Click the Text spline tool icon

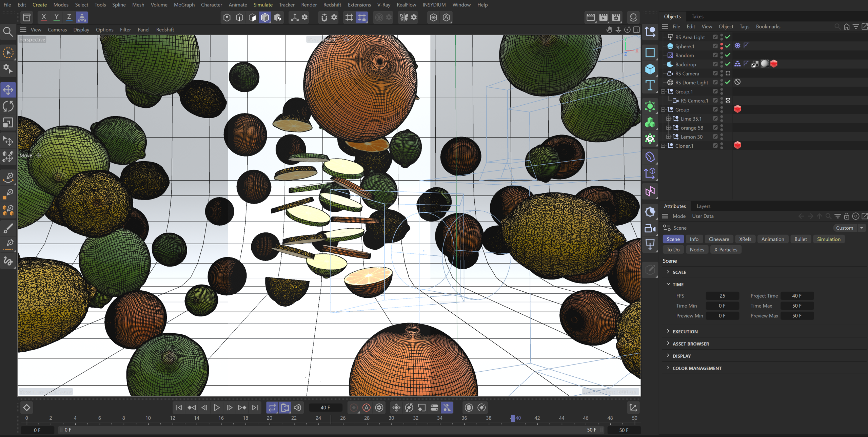(x=650, y=85)
